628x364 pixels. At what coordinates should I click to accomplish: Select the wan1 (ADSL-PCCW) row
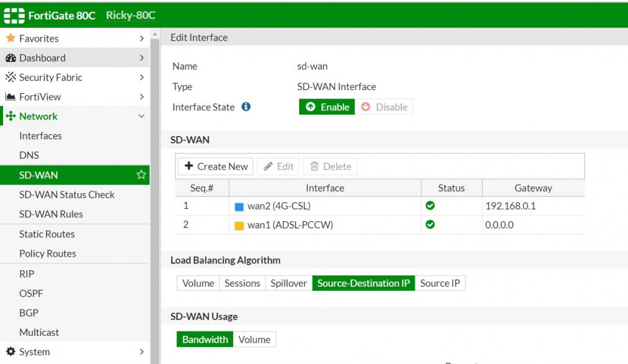(380, 225)
